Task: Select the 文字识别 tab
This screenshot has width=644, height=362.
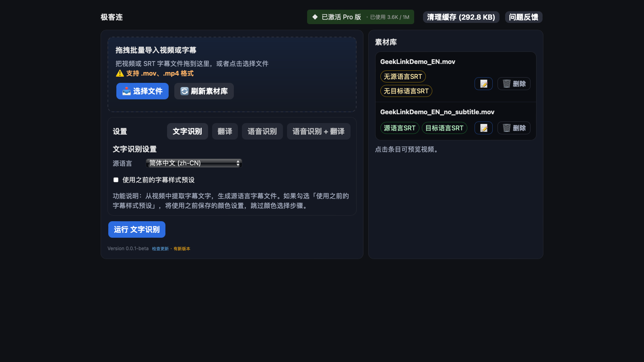Action: 187,132
